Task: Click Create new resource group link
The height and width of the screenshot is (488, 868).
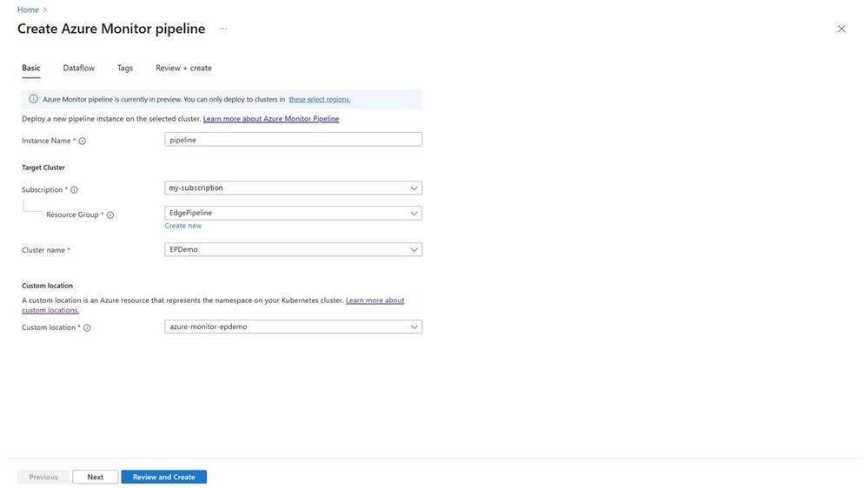Action: tap(182, 226)
